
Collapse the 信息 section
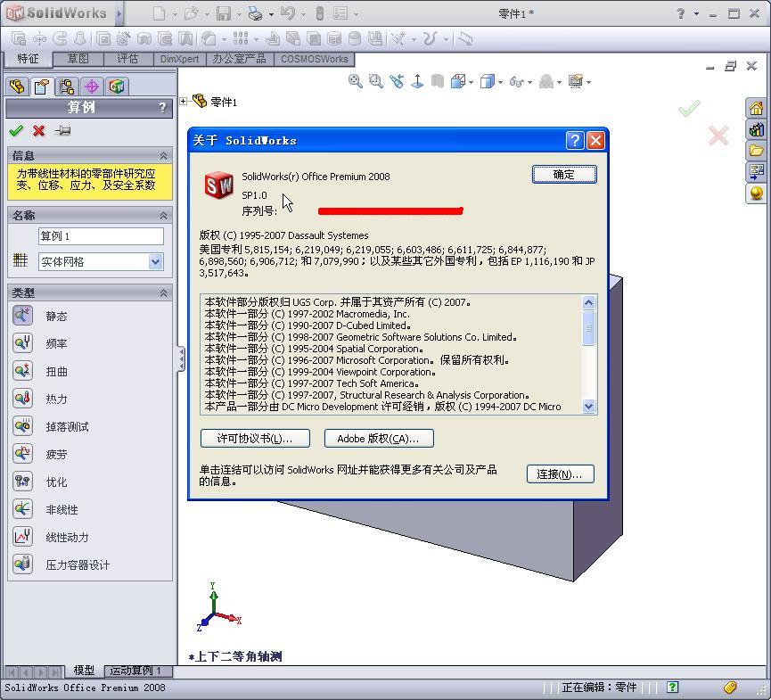point(164,156)
